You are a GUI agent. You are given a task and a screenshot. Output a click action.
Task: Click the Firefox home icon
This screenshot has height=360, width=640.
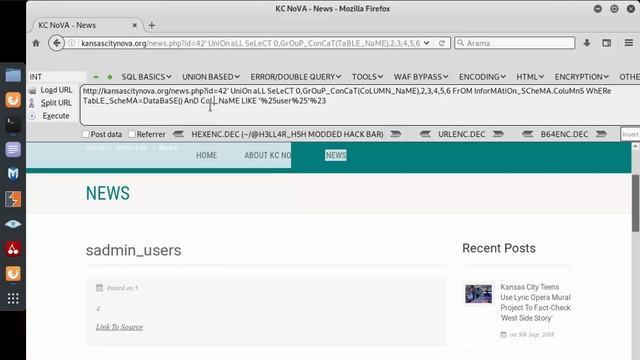pos(36,43)
